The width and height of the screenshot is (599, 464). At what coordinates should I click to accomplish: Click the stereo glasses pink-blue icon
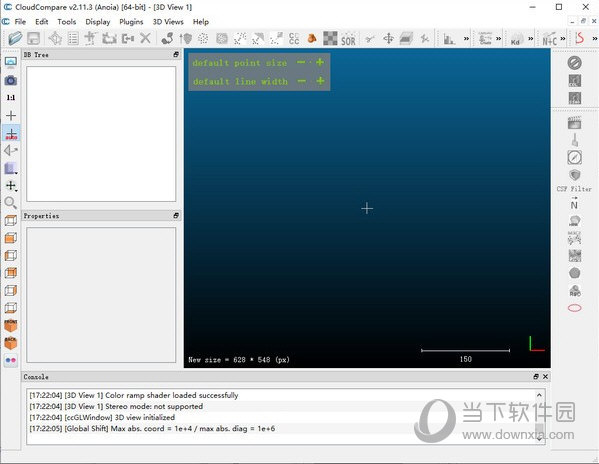pyautogui.click(x=11, y=360)
